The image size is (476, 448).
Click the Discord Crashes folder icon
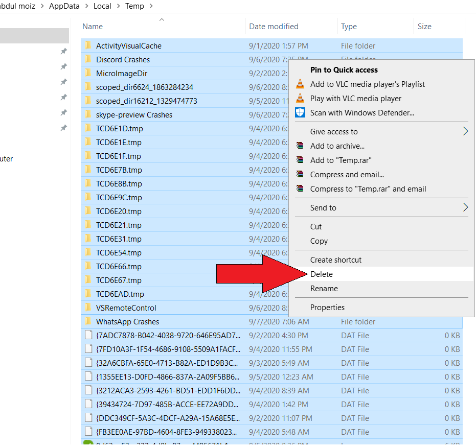(88, 59)
